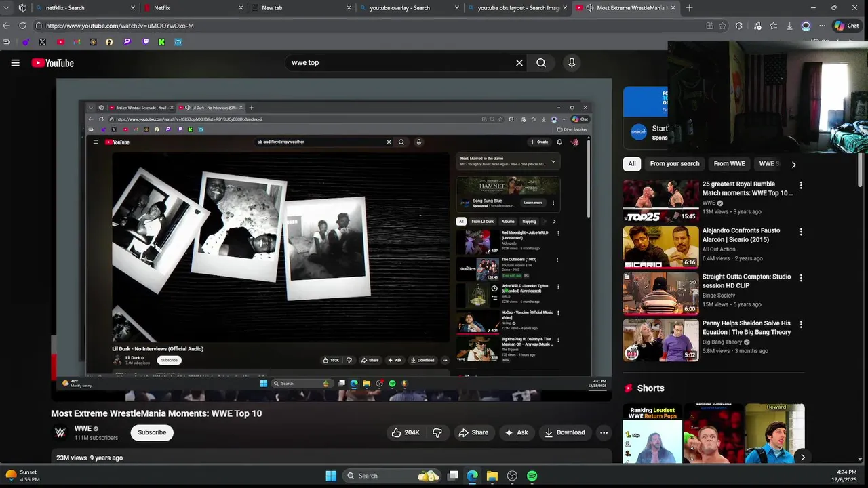Click the Share button
This screenshot has width=868, height=488.
[x=473, y=432]
